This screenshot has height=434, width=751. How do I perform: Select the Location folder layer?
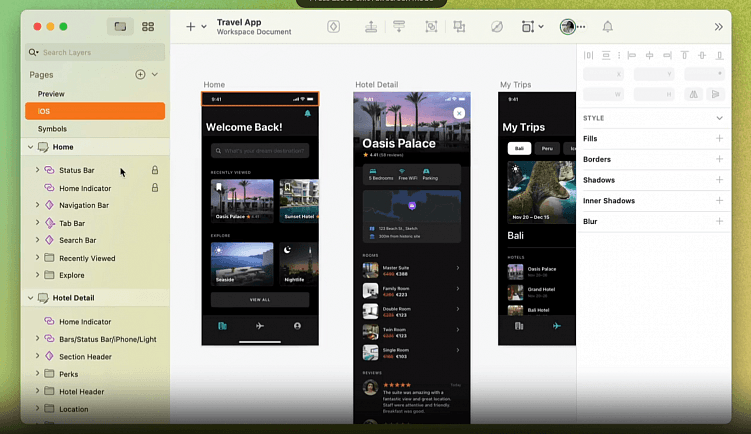[x=95, y=409]
